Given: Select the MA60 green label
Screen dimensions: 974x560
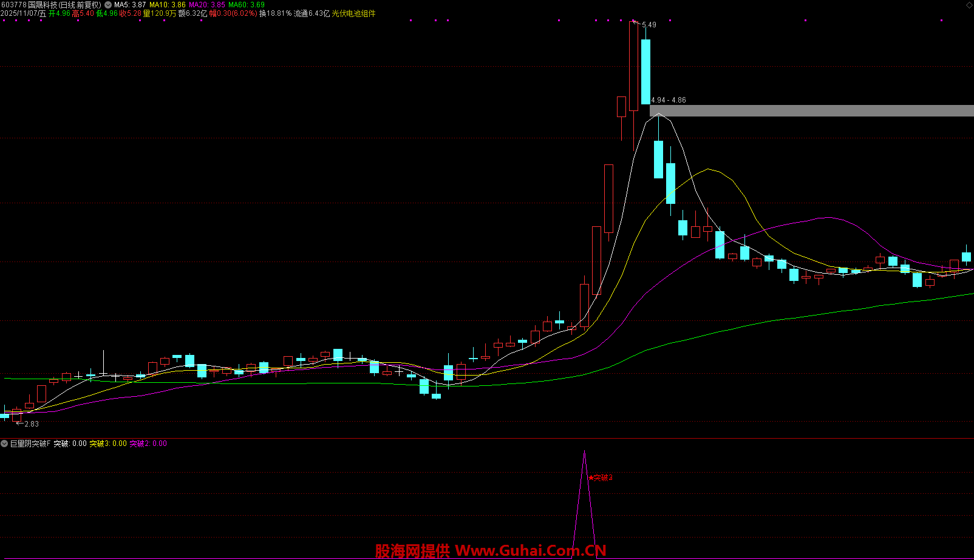Looking at the screenshot, I should click(247, 4).
